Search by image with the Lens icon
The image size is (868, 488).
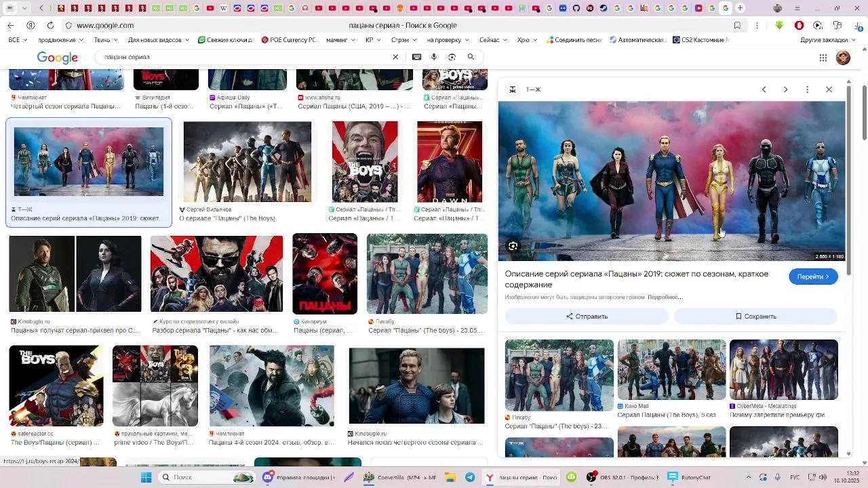(452, 57)
